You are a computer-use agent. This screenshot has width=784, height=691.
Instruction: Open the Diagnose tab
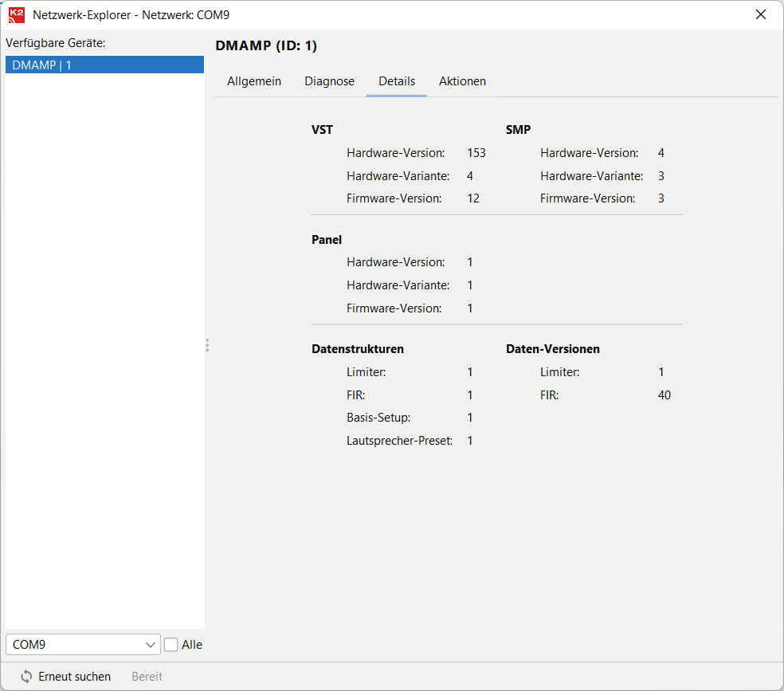click(x=329, y=81)
